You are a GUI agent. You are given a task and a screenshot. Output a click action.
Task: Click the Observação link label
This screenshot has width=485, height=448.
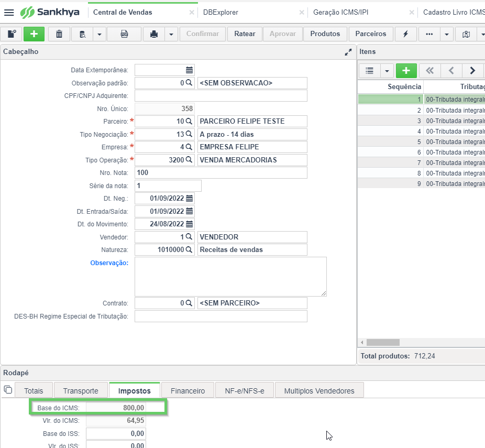109,263
